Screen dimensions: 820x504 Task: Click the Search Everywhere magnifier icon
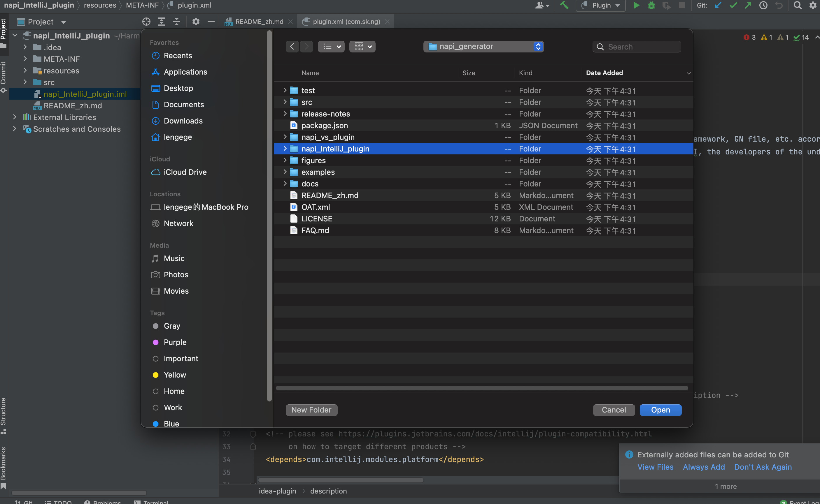[797, 5]
